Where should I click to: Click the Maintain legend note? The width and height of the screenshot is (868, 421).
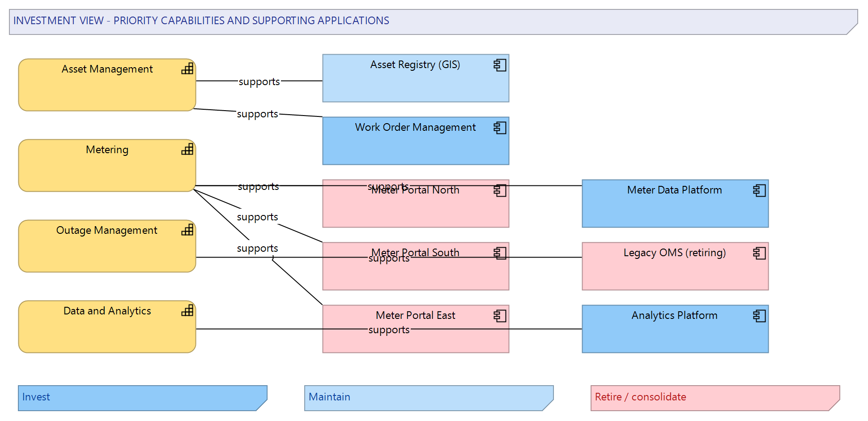pyautogui.click(x=429, y=398)
